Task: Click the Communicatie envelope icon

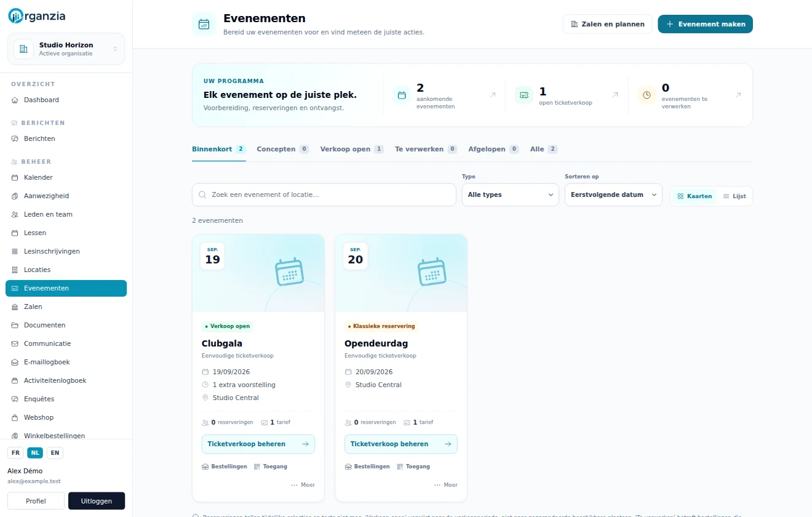Action: point(15,343)
